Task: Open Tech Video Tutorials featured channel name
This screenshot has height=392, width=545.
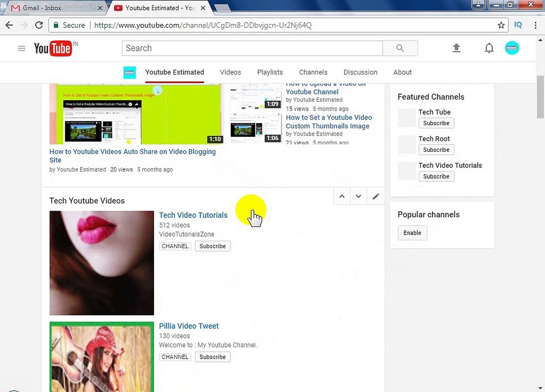Action: 450,166
